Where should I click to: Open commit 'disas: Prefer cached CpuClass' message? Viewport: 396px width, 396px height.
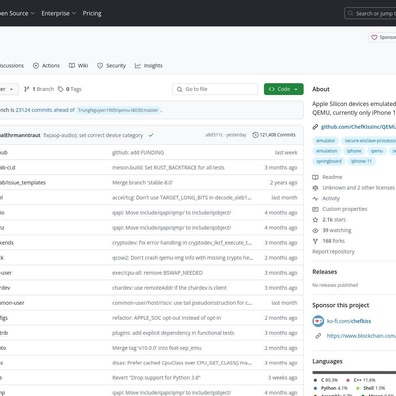pyautogui.click(x=182, y=363)
